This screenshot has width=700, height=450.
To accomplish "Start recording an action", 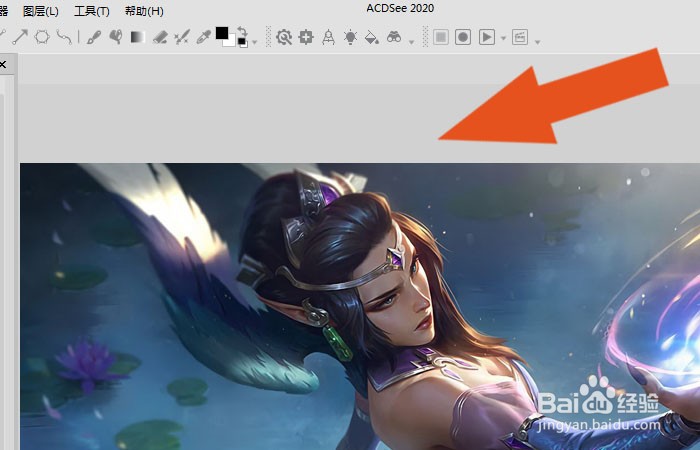I will 463,37.
